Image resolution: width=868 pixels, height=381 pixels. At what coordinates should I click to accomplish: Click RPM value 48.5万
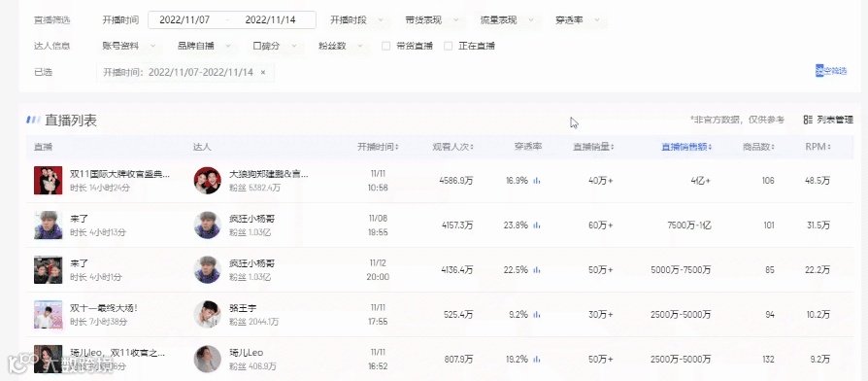pyautogui.click(x=818, y=181)
